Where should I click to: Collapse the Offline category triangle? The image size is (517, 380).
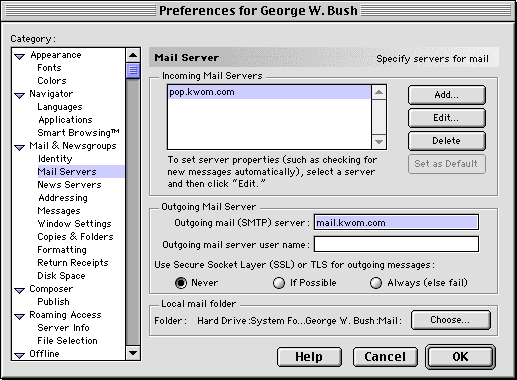click(20, 356)
